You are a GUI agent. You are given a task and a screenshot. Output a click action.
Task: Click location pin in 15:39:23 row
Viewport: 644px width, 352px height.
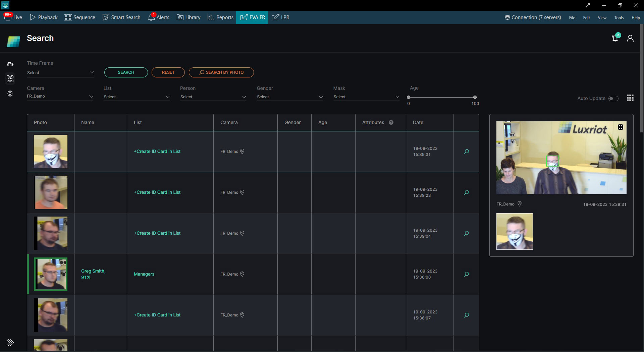(242, 192)
